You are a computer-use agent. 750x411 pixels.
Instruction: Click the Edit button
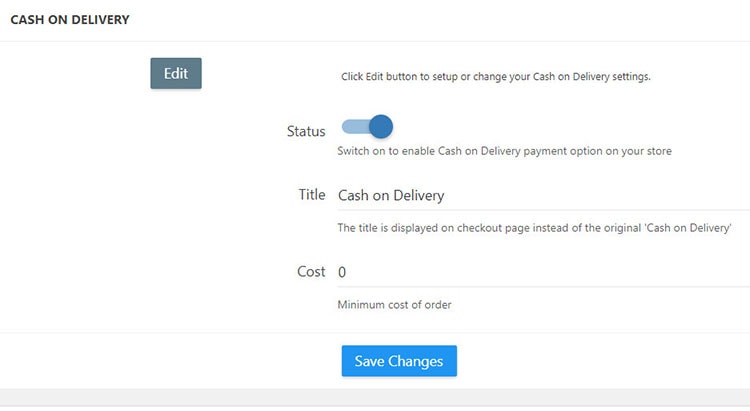point(176,73)
